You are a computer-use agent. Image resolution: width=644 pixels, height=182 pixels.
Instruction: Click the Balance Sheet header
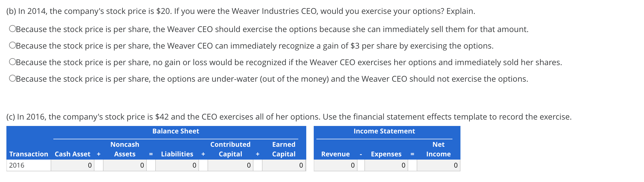point(176,131)
